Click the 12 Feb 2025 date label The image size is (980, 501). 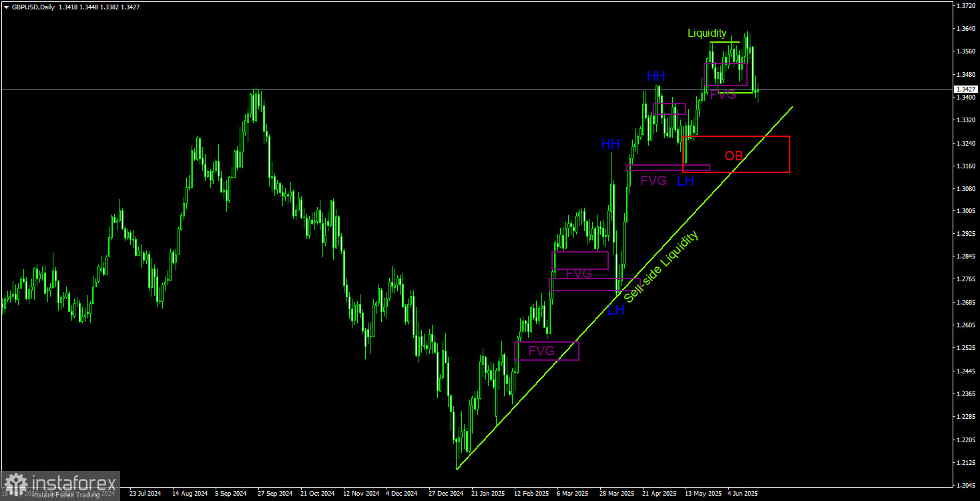coord(531,494)
